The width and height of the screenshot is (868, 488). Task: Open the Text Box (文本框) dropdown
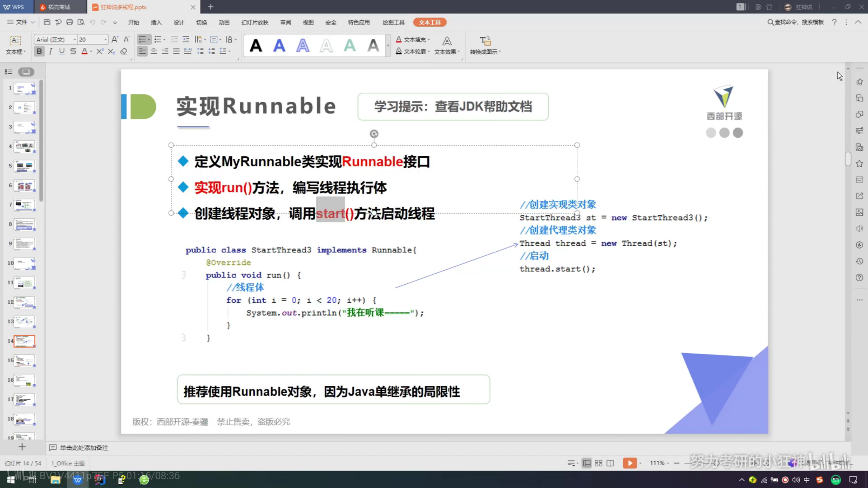pyautogui.click(x=15, y=45)
